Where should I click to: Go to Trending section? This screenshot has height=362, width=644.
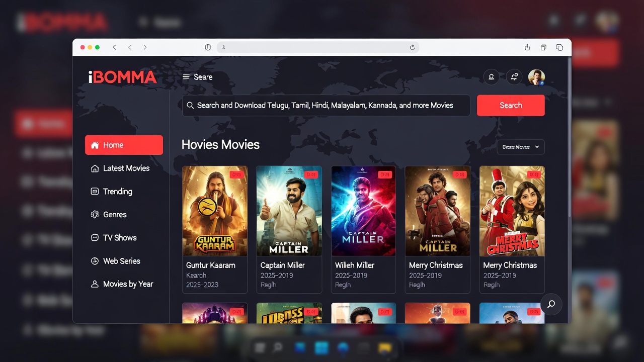[x=117, y=192]
